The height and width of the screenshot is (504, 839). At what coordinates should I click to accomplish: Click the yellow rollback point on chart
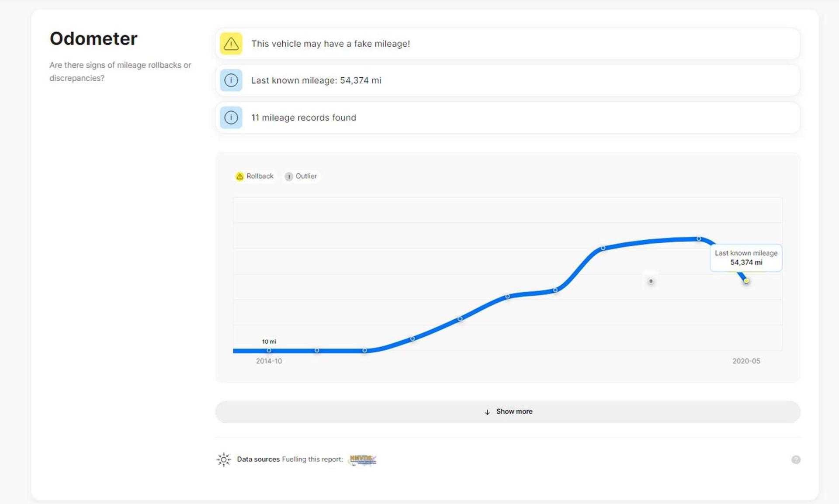746,281
